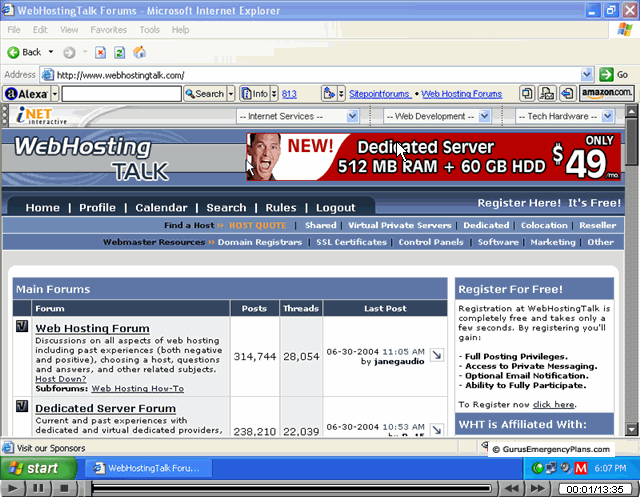The height and width of the screenshot is (497, 640).
Task: Open the Web Hosting Forum link
Action: pos(92,328)
